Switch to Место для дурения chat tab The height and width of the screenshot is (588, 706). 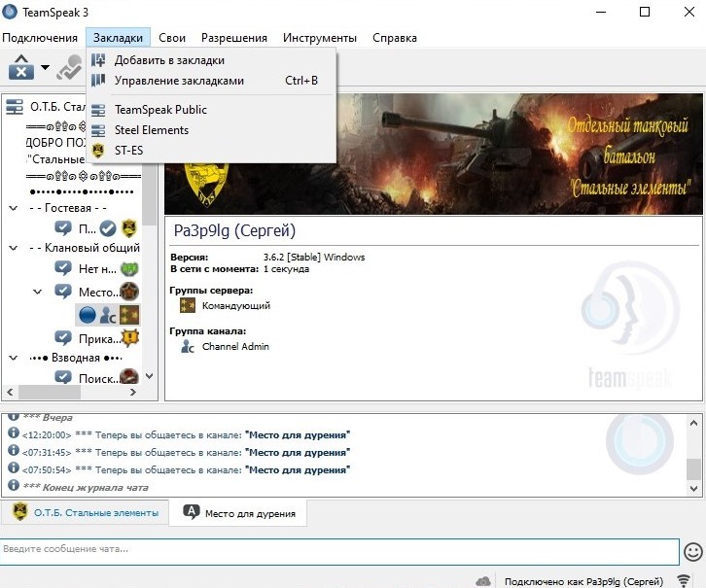[x=238, y=513]
